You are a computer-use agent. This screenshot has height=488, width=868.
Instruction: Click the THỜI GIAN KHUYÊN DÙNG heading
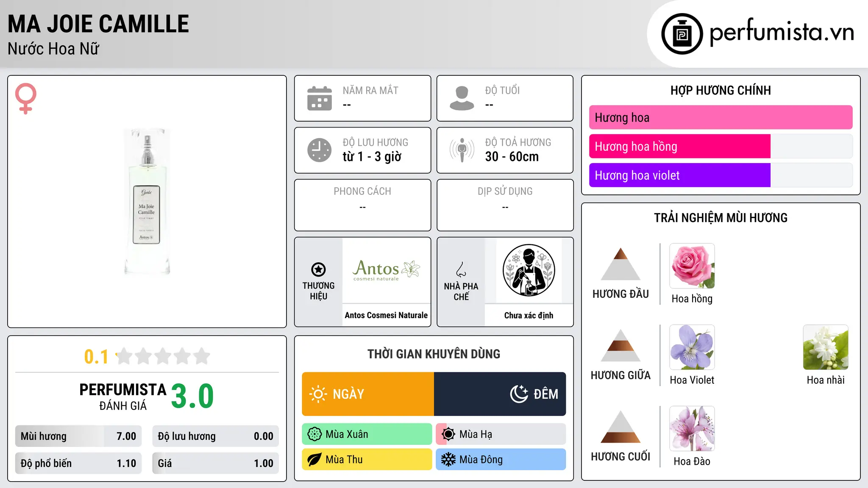click(434, 354)
